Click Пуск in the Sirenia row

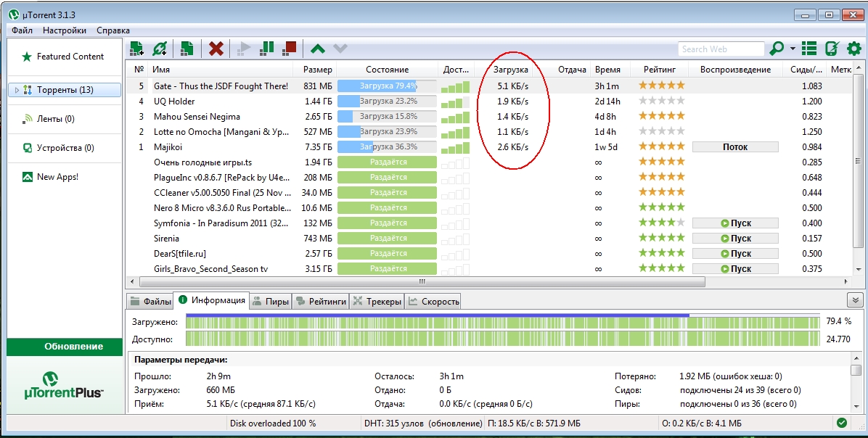pos(735,239)
